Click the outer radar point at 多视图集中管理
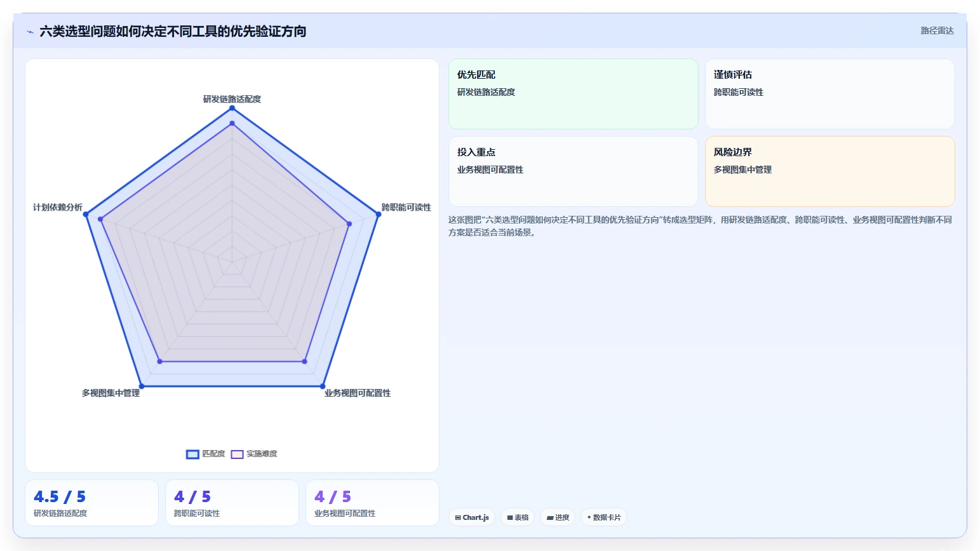This screenshot has width=980, height=551. pos(142,386)
